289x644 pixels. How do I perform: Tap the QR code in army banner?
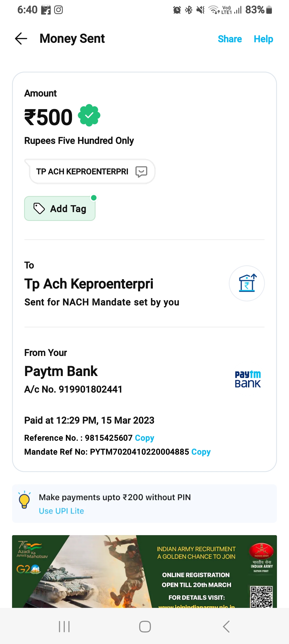click(x=261, y=596)
